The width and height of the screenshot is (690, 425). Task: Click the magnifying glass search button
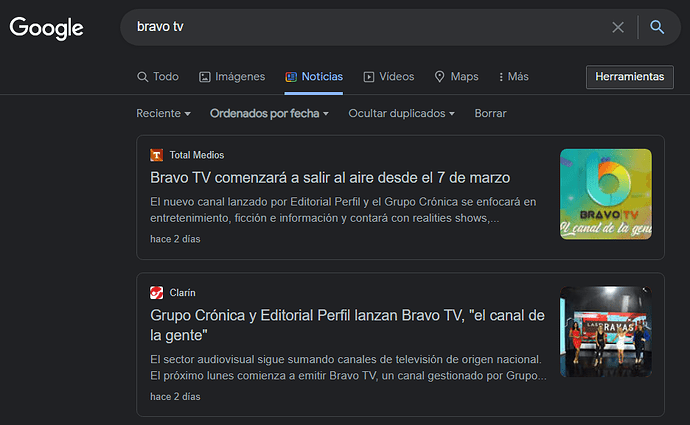657,27
